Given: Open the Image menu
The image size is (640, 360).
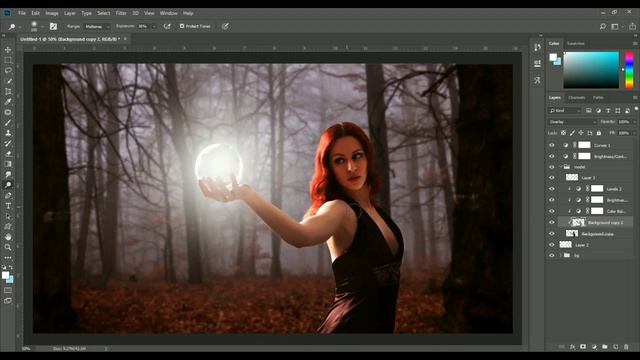Looking at the screenshot, I should tap(52, 13).
